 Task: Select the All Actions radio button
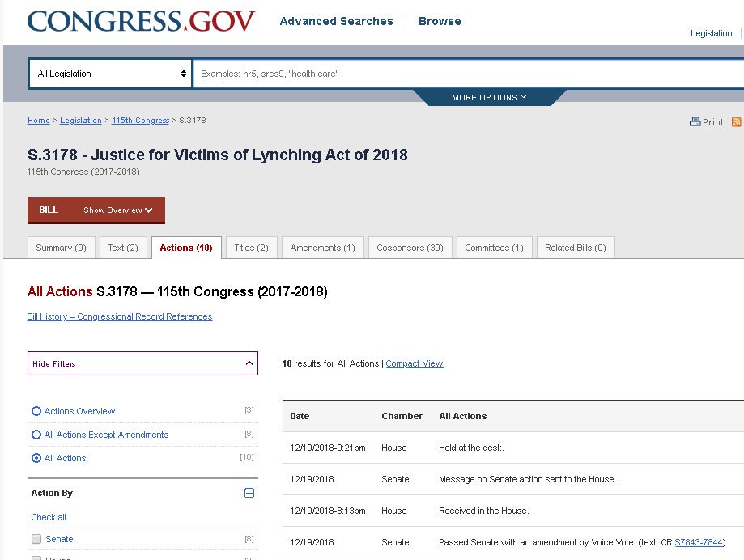click(x=36, y=458)
